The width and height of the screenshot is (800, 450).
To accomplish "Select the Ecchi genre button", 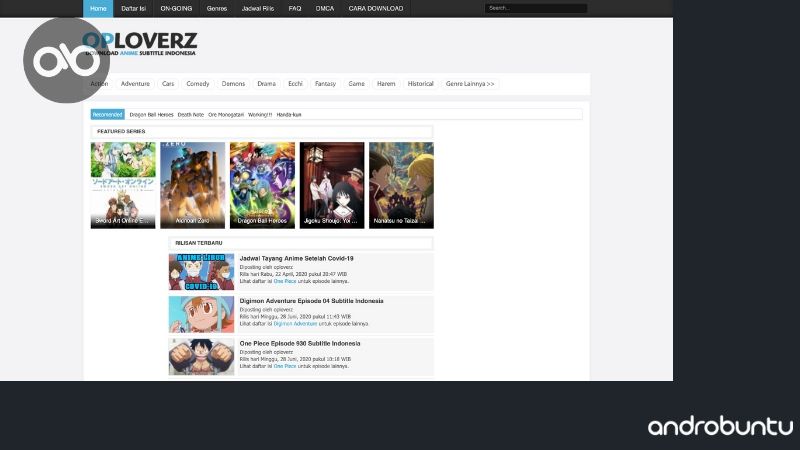I will 295,84.
